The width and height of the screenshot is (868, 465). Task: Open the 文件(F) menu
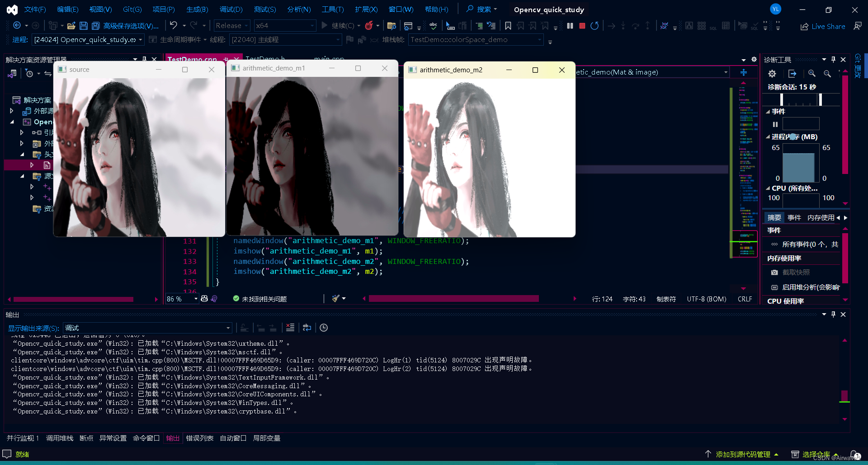(x=35, y=9)
